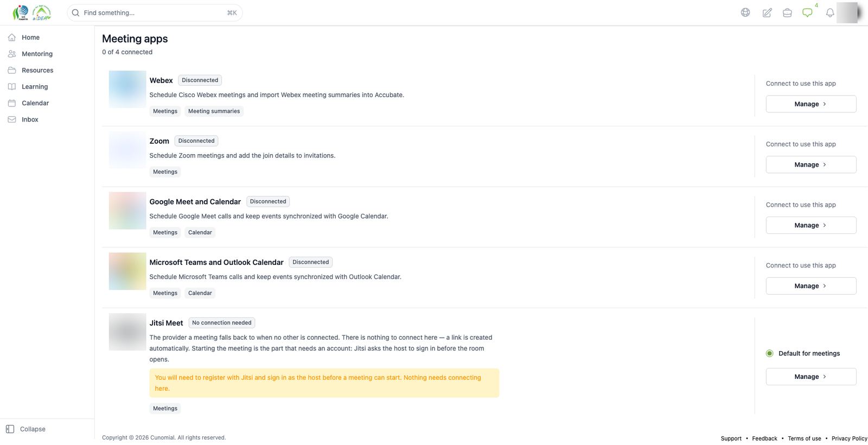The image size is (868, 445).
Task: Click the Find something search field
Action: [x=155, y=12]
